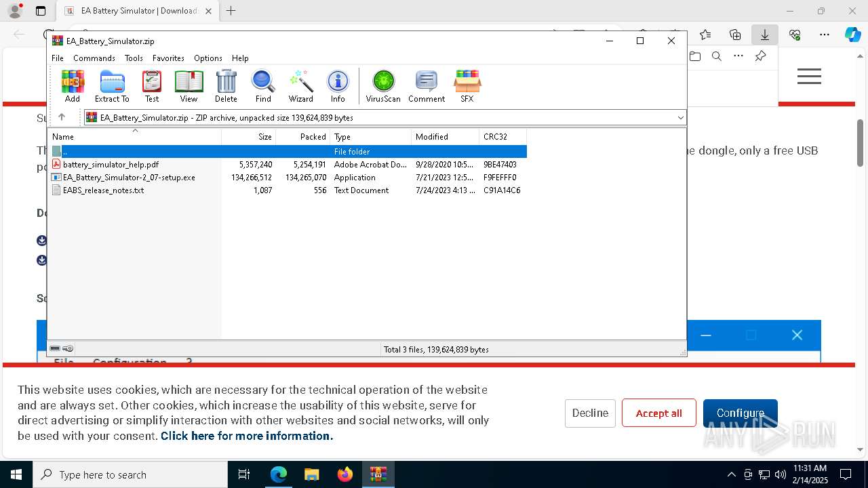Screen dimensions: 868x488
Task: Click the Comment toolbar icon
Action: click(427, 86)
